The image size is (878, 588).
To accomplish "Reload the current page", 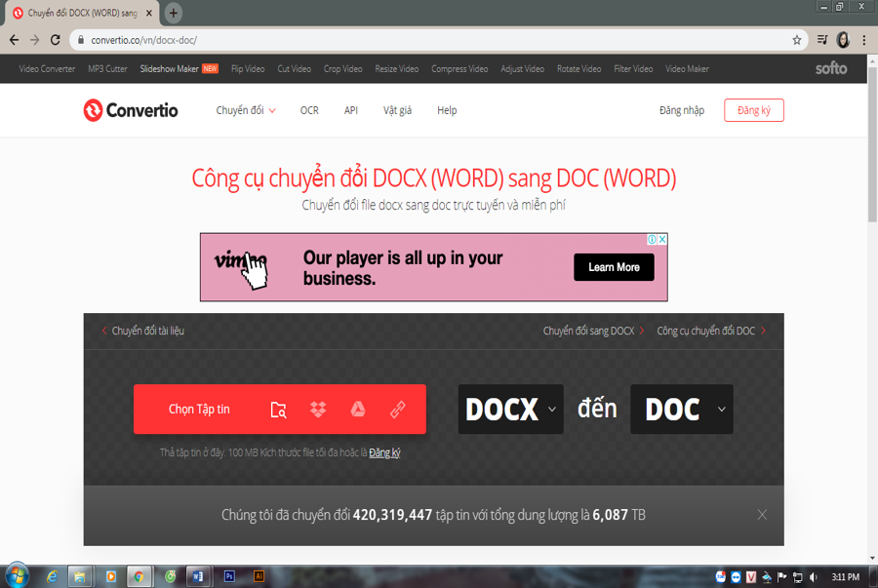I will point(55,40).
